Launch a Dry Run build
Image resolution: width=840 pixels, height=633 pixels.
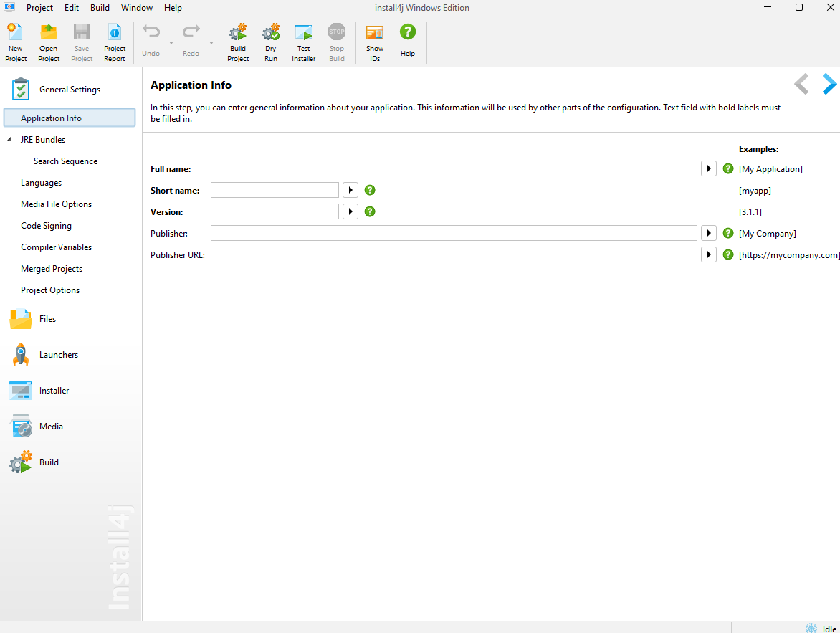(x=271, y=42)
